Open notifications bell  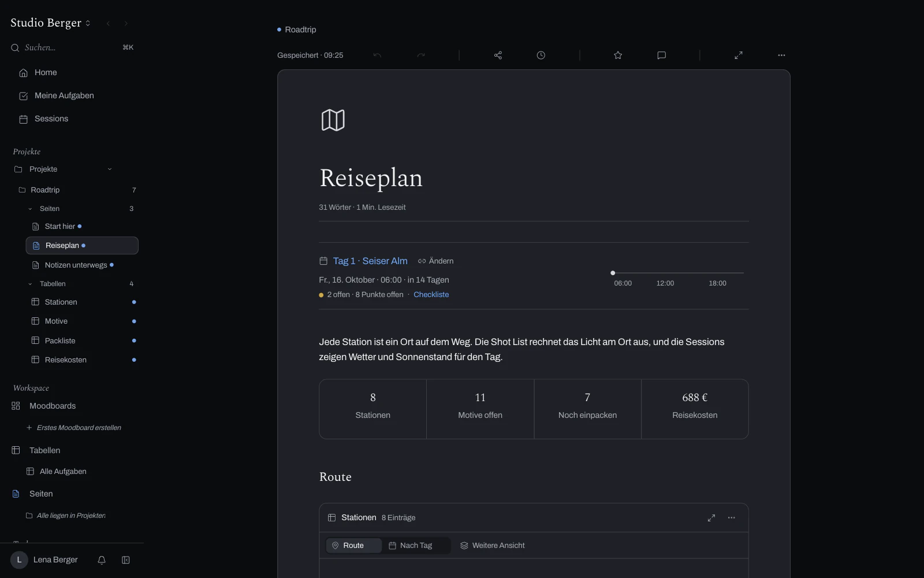102,560
